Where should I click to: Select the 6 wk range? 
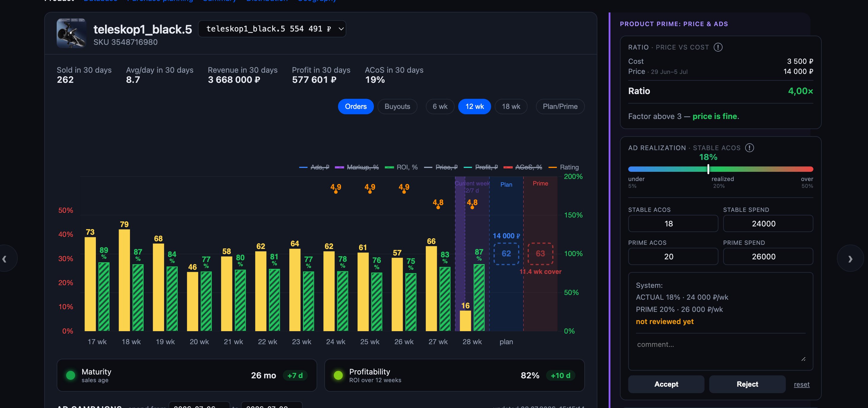click(440, 107)
